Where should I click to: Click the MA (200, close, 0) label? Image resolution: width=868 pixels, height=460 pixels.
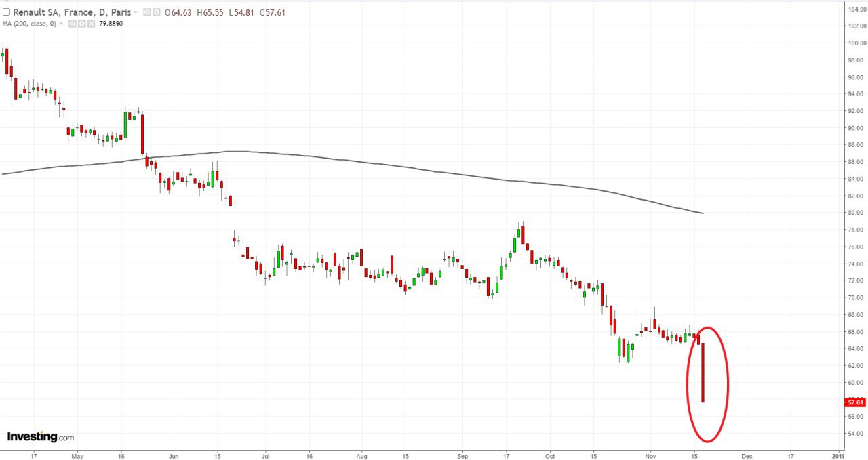coord(29,24)
